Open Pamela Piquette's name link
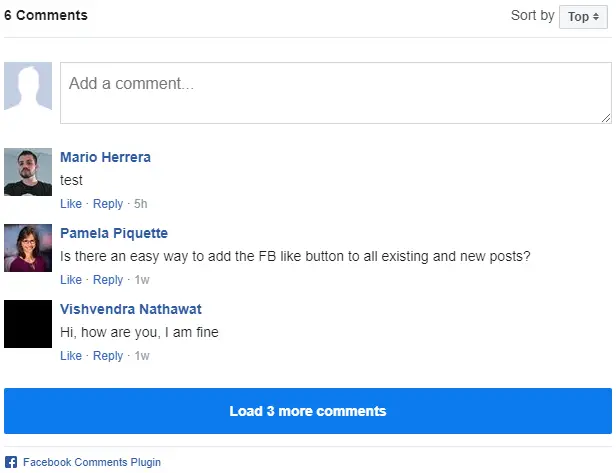 114,233
